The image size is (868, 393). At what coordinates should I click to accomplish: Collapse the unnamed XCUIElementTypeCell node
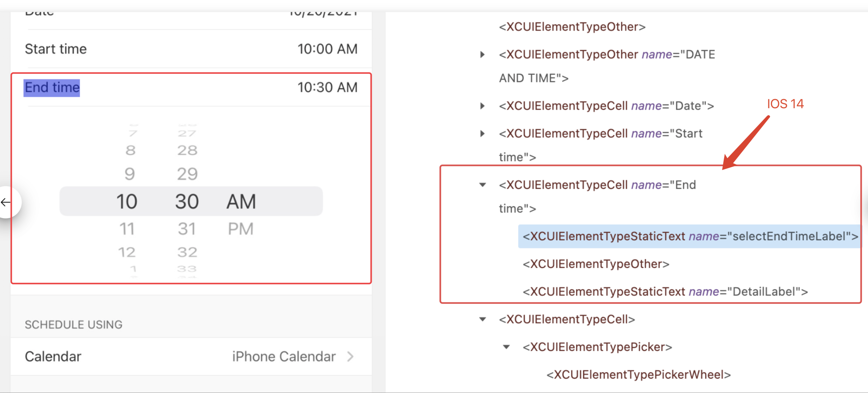click(483, 319)
